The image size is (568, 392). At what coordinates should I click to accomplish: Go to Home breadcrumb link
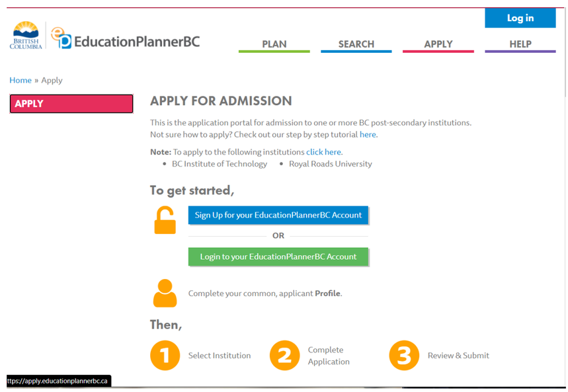(20, 80)
